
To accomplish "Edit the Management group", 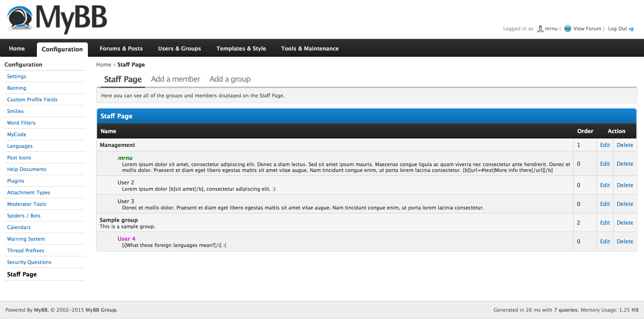I will [605, 145].
